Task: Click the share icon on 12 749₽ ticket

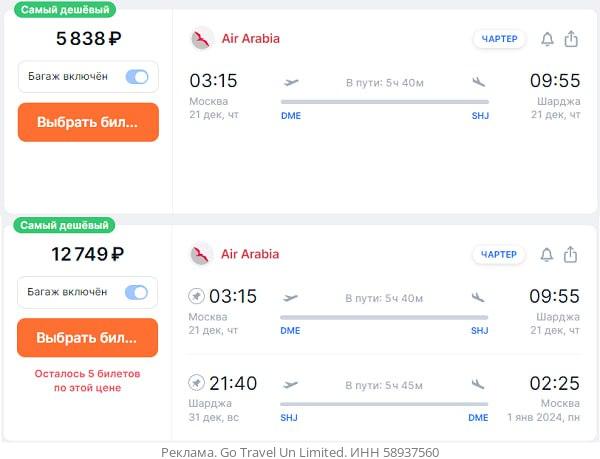Action: [570, 254]
